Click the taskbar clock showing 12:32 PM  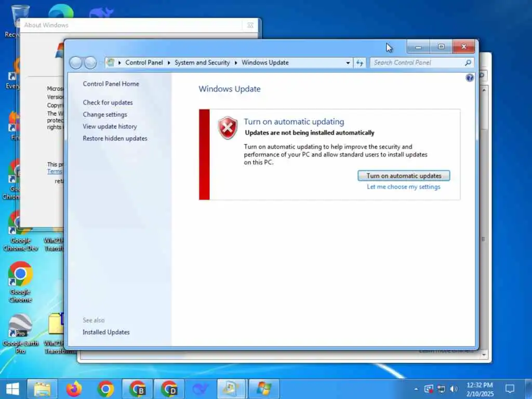[x=480, y=389]
